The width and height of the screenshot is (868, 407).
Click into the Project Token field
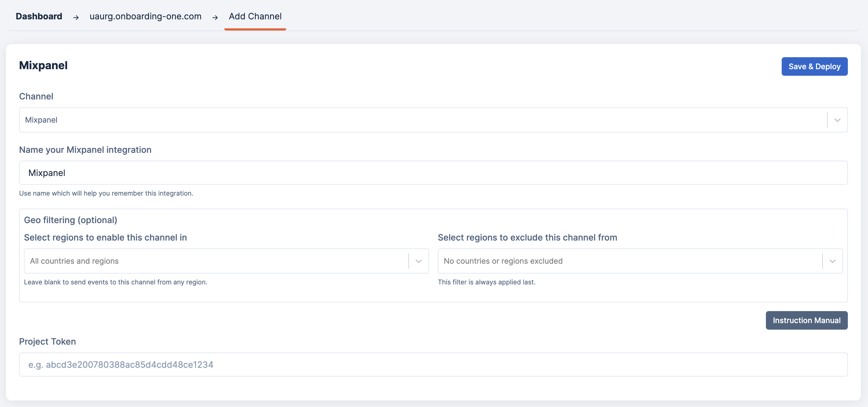433,365
